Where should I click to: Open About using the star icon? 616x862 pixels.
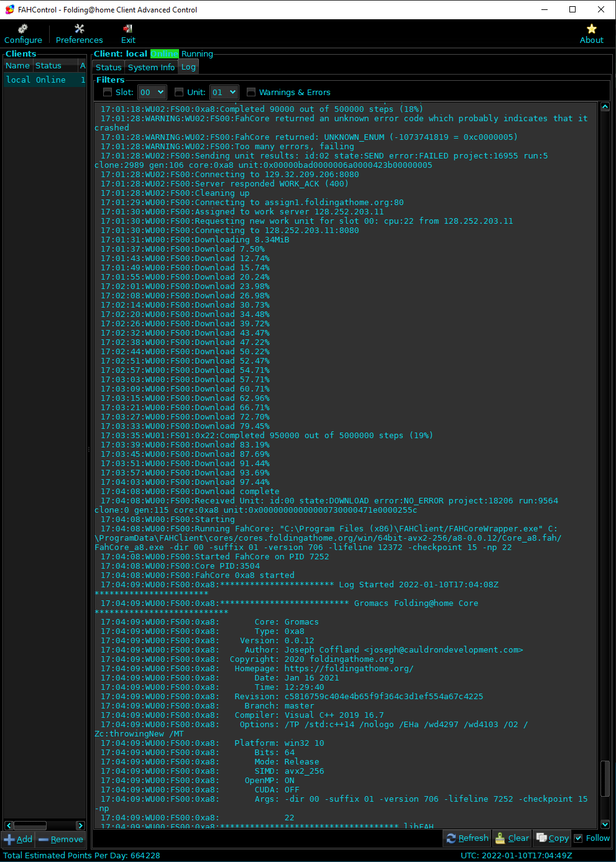click(591, 29)
